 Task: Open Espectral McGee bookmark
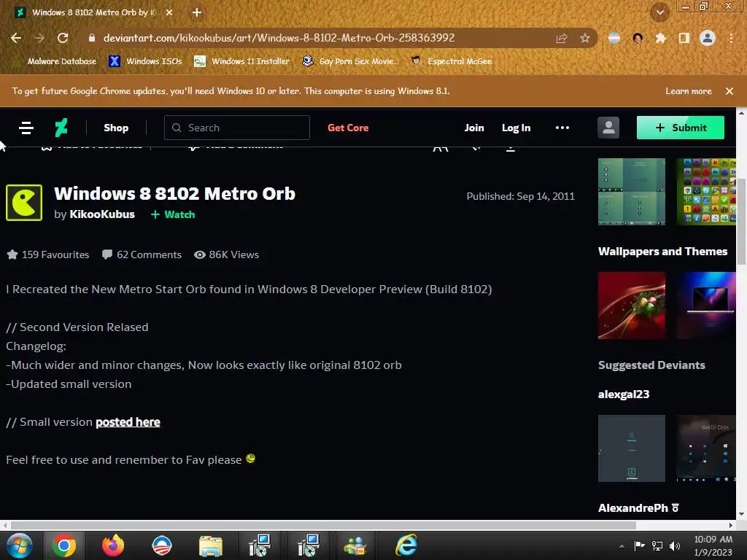click(x=452, y=61)
